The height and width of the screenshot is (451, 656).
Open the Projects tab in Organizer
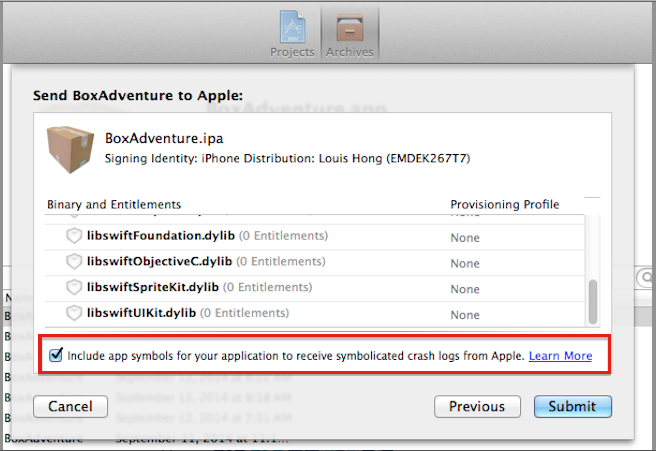point(292,34)
